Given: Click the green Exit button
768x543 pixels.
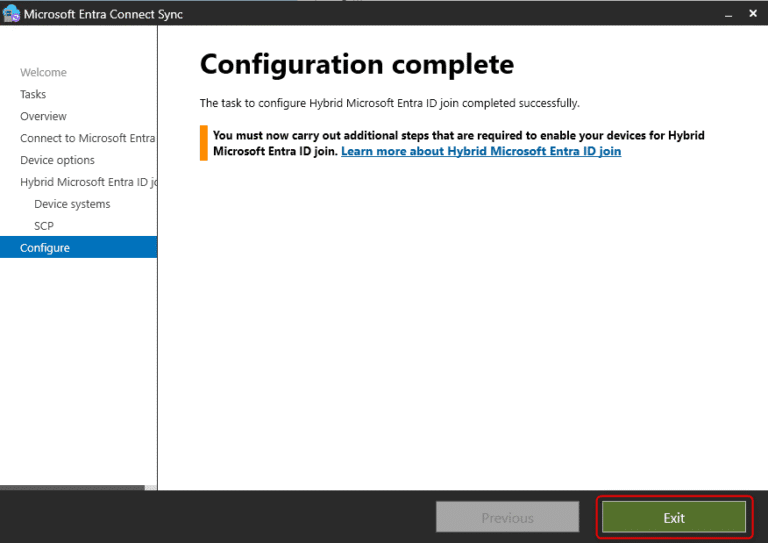Looking at the screenshot, I should point(673,517).
